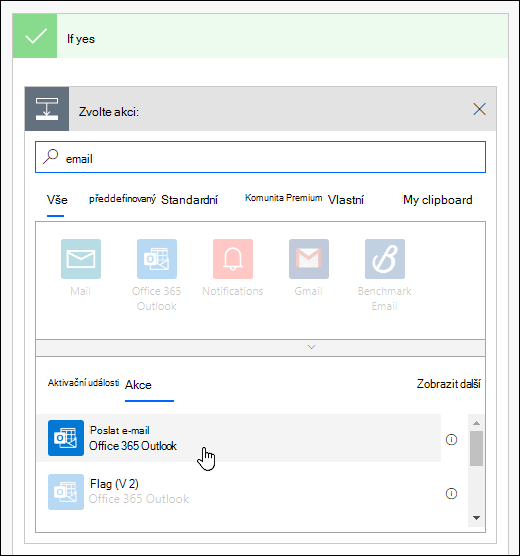Close the Zvolte akci panel
520x556 pixels.
tap(479, 109)
